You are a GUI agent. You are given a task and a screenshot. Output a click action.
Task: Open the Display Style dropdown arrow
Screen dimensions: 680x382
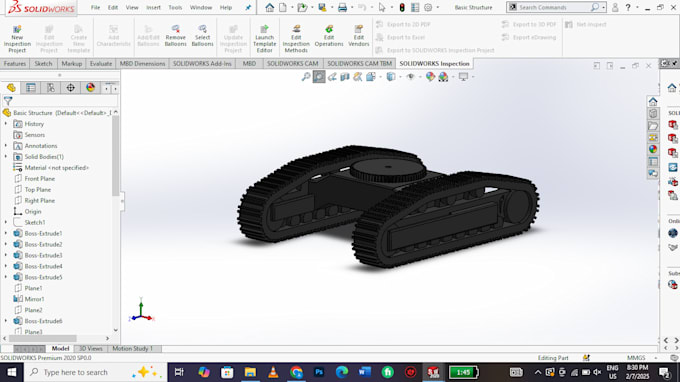tap(400, 77)
